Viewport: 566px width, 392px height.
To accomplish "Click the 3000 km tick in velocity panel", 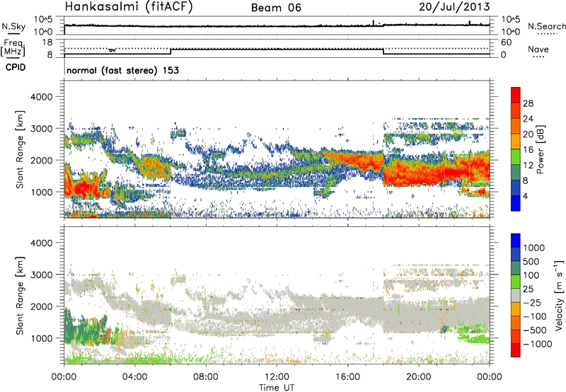I will [41, 275].
